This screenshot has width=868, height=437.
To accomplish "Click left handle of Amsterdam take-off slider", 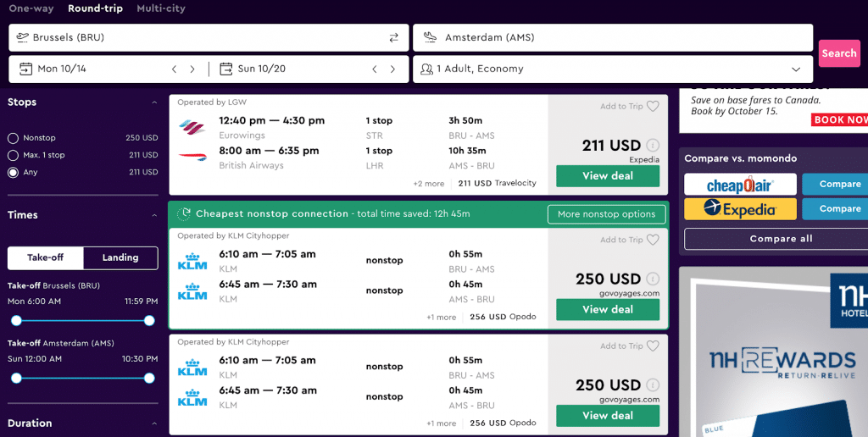I will 16,378.
